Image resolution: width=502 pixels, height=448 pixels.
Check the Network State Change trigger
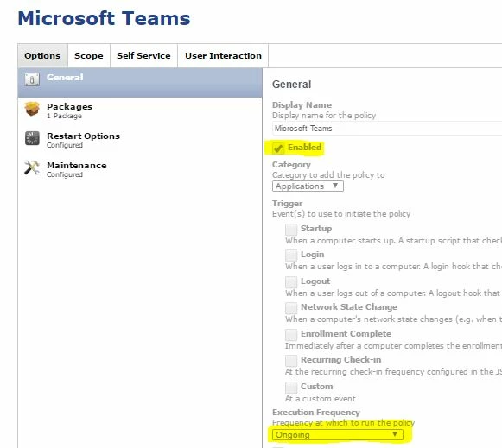[x=291, y=308]
